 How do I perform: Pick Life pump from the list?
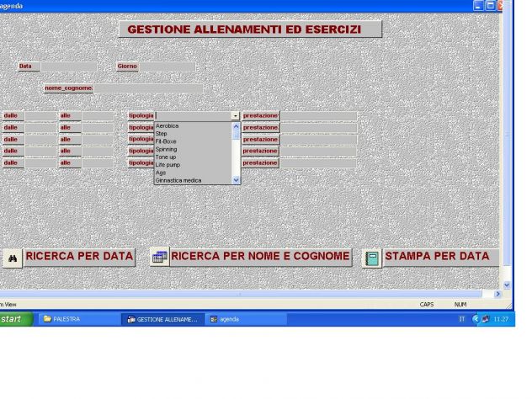(x=194, y=165)
